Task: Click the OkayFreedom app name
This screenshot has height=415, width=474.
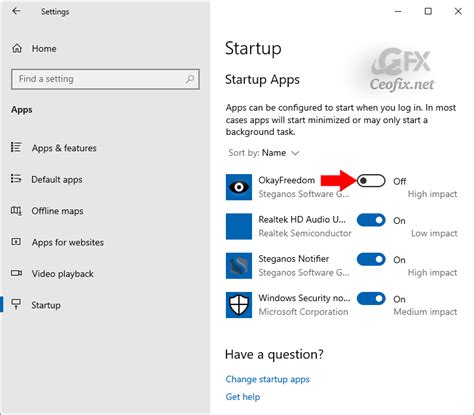Action: tap(287, 180)
